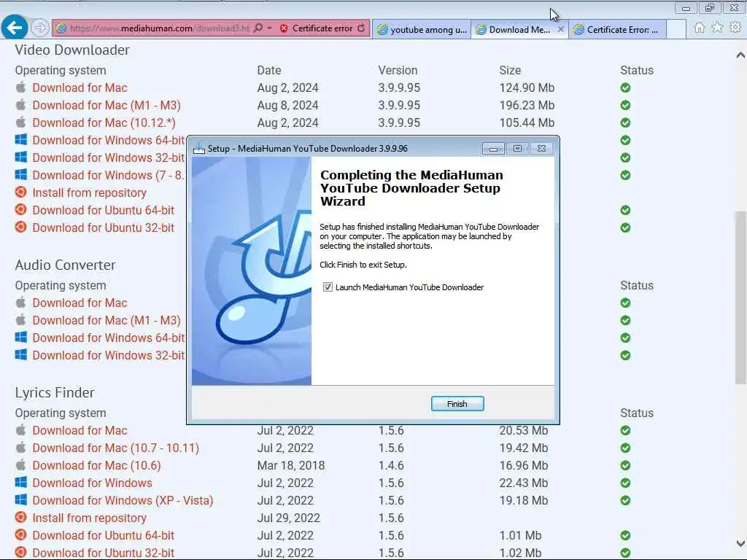The height and width of the screenshot is (560, 747).
Task: Close the 'Download Me...' tab
Action: [x=561, y=29]
